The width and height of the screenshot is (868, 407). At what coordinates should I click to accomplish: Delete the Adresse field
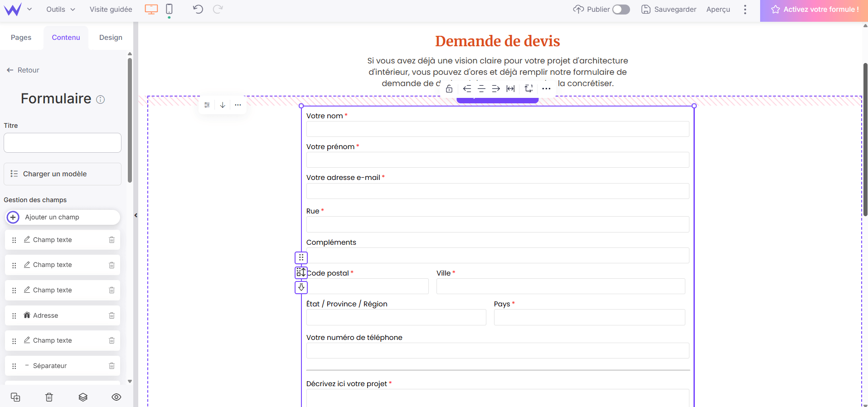[x=112, y=315]
